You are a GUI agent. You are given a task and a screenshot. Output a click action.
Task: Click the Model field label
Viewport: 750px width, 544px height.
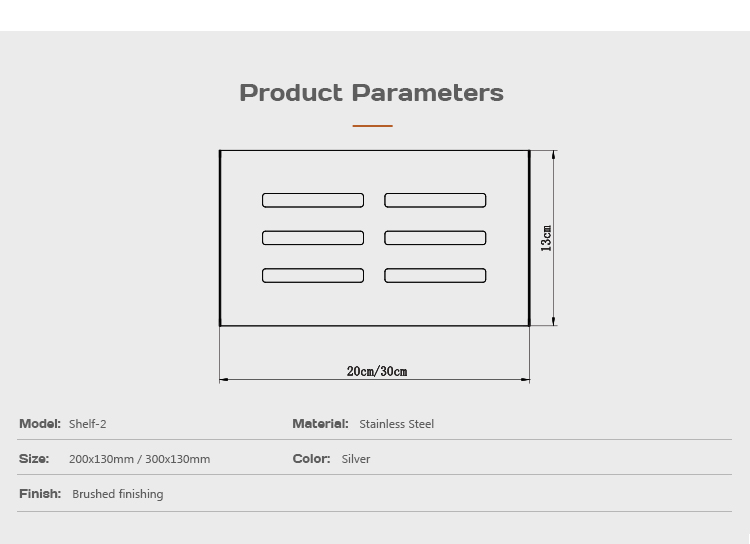pyautogui.click(x=40, y=424)
